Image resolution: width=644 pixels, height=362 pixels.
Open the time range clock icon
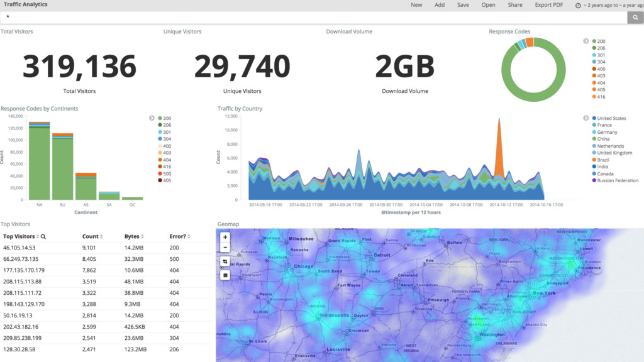pos(578,5)
